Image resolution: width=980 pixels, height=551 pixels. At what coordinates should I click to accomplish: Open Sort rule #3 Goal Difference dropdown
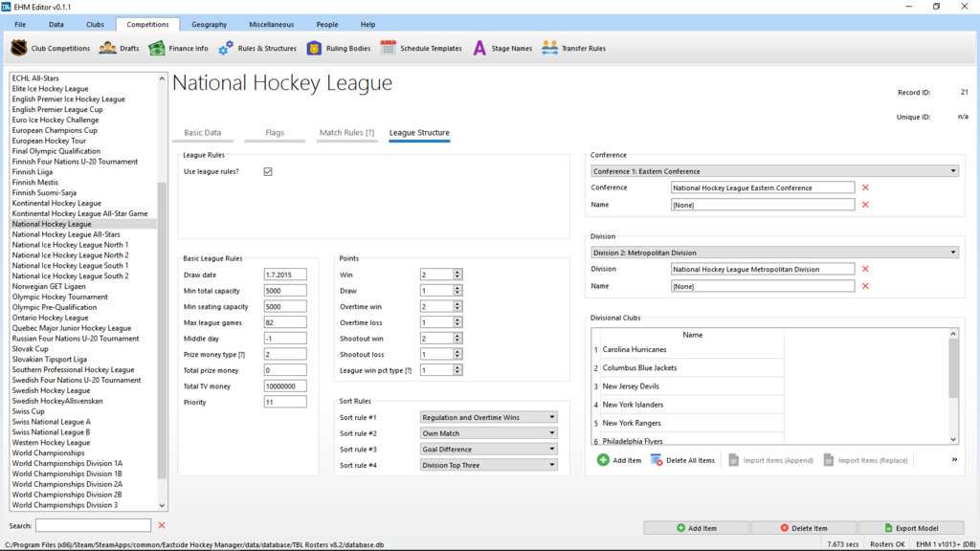click(x=488, y=450)
